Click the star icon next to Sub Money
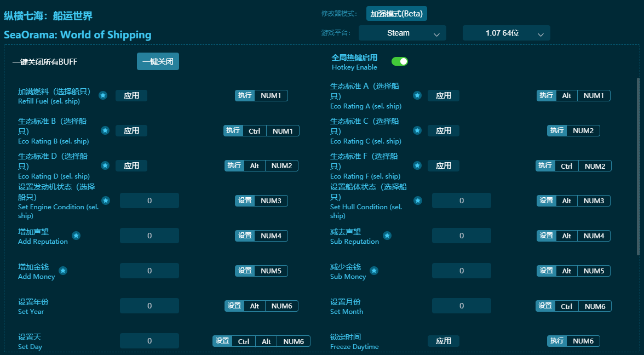Image resolution: width=644 pixels, height=355 pixels. coord(374,271)
